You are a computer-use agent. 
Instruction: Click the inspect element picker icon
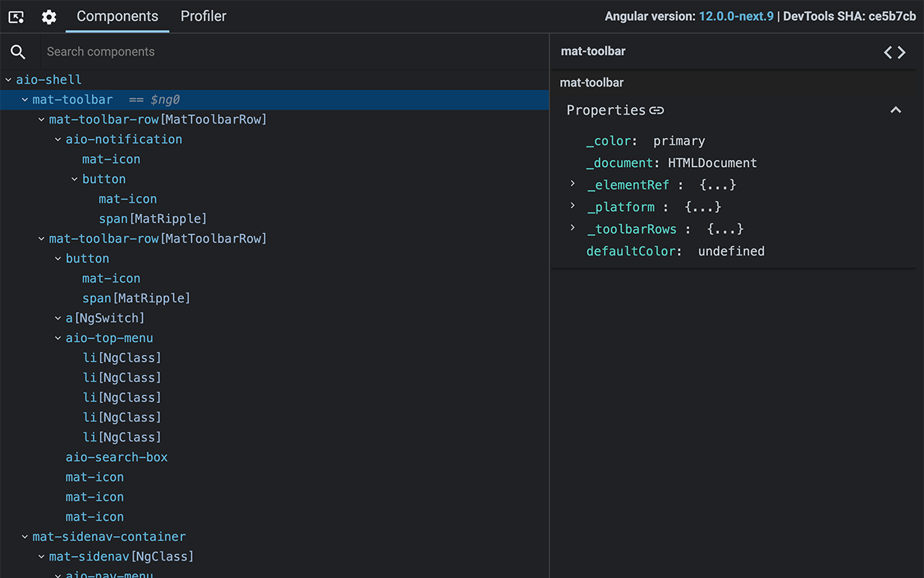[x=15, y=17]
